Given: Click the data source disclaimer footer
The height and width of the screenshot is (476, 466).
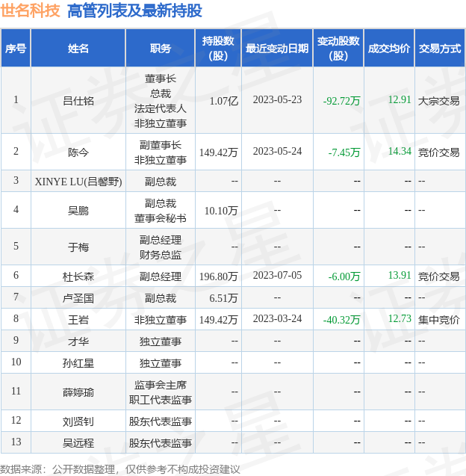Looking at the screenshot, I should point(119,469).
